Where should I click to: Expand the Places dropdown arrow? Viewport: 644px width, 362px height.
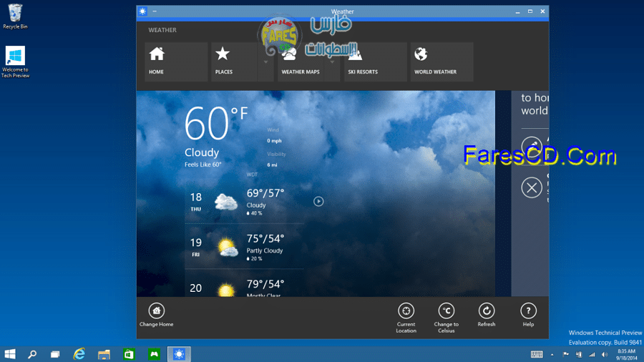tap(265, 62)
